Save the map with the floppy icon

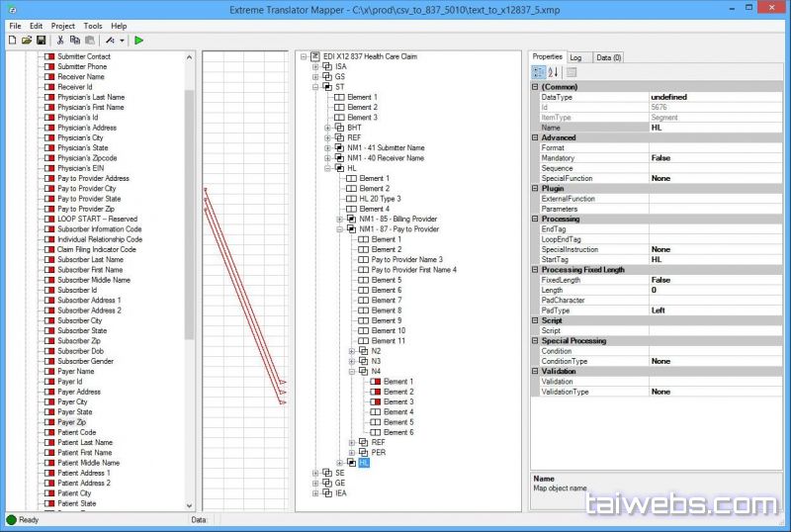click(41, 40)
